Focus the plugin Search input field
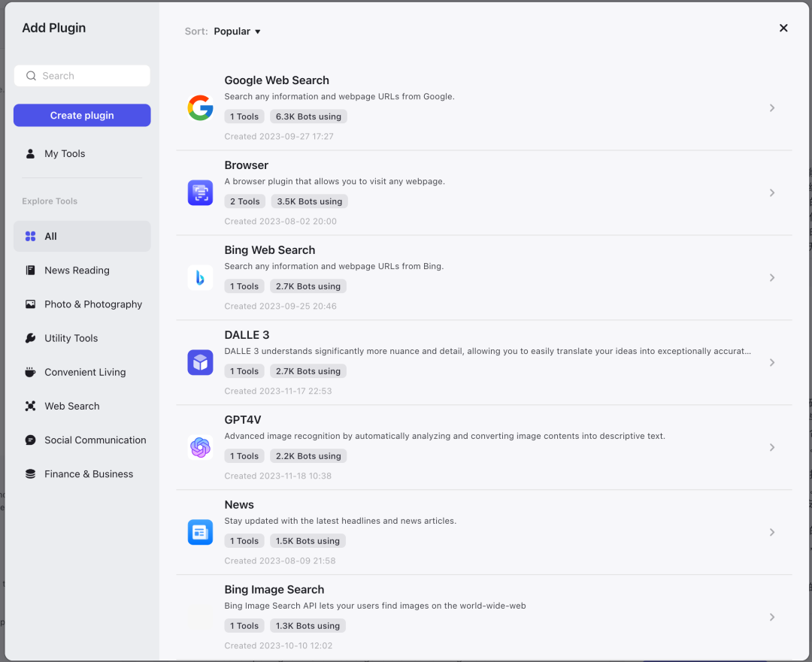The width and height of the screenshot is (812, 662). 82,76
